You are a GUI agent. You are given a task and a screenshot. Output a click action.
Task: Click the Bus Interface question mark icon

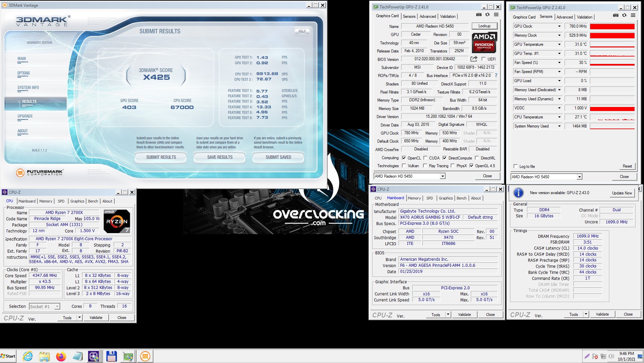496,75
